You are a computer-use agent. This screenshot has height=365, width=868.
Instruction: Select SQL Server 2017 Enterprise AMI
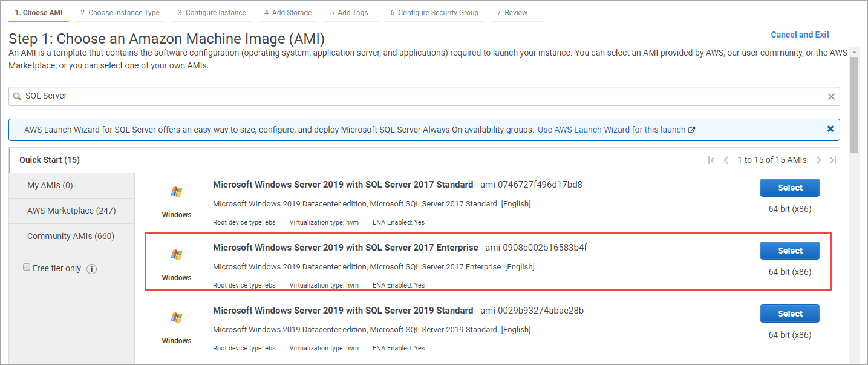[x=789, y=251]
